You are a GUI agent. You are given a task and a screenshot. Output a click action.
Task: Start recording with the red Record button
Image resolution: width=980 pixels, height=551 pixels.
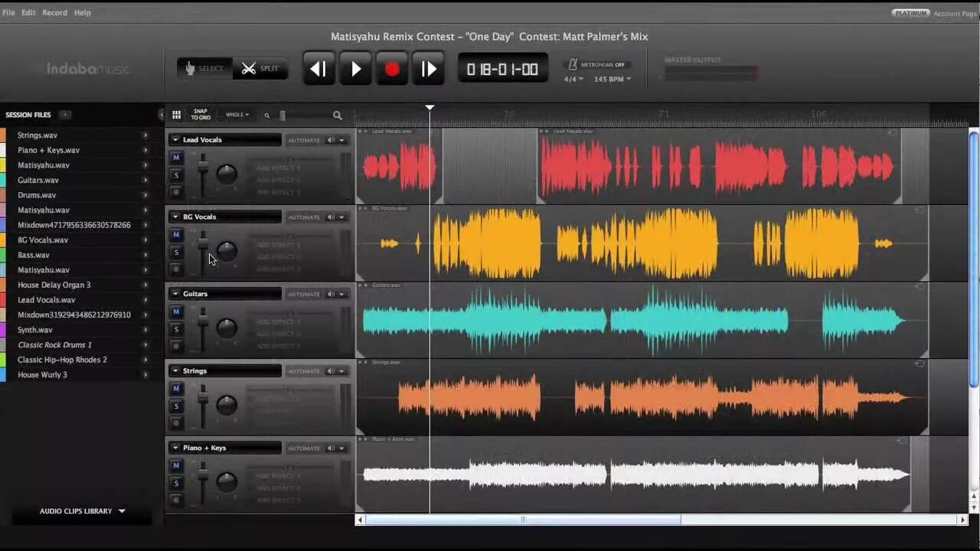(x=392, y=69)
